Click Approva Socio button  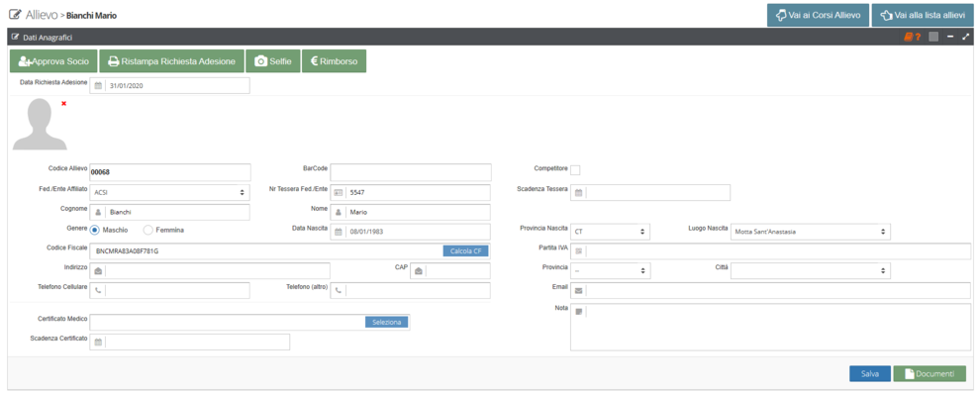point(53,61)
